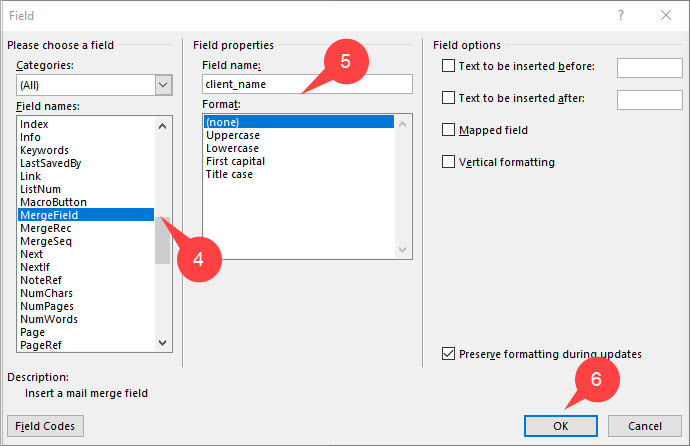Screen dimensions: 690x446
Task: Click the help question mark icon
Action: 620,15
